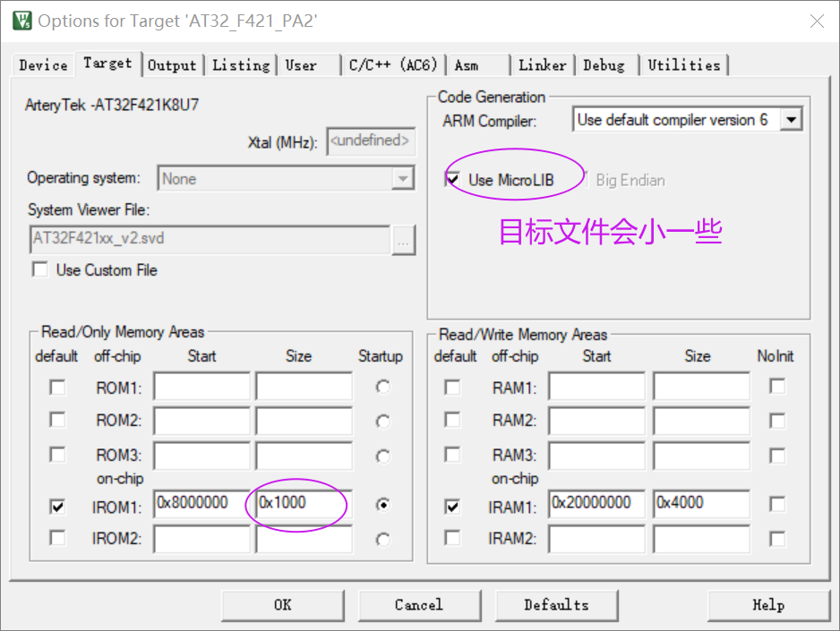Uncheck the IRAM1 default checkbox
The width and height of the screenshot is (840, 631).
coord(452,507)
